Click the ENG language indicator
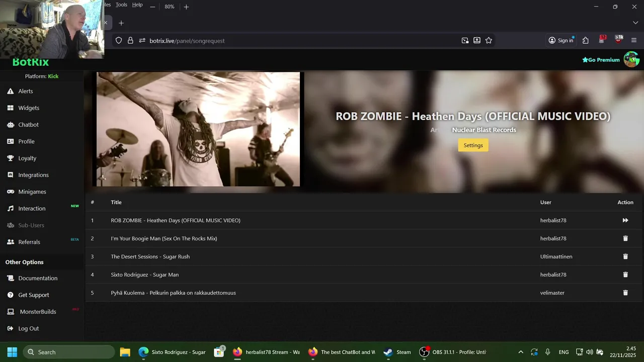 [563, 352]
